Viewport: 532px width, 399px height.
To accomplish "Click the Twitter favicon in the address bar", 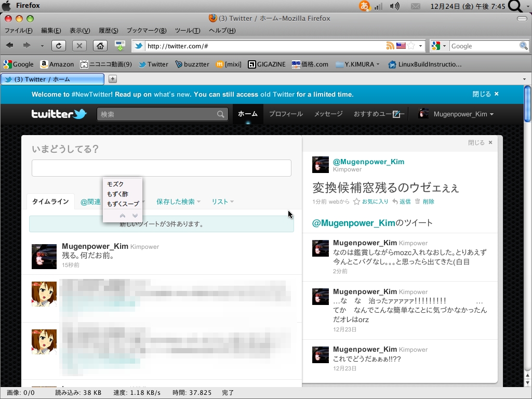I will pos(138,46).
